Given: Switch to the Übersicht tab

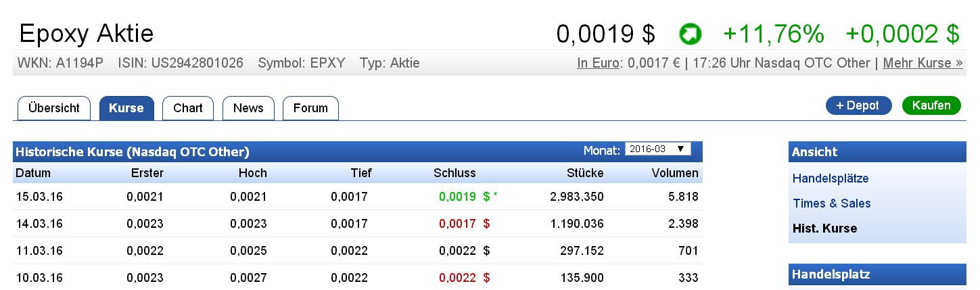Looking at the screenshot, I should point(54,108).
